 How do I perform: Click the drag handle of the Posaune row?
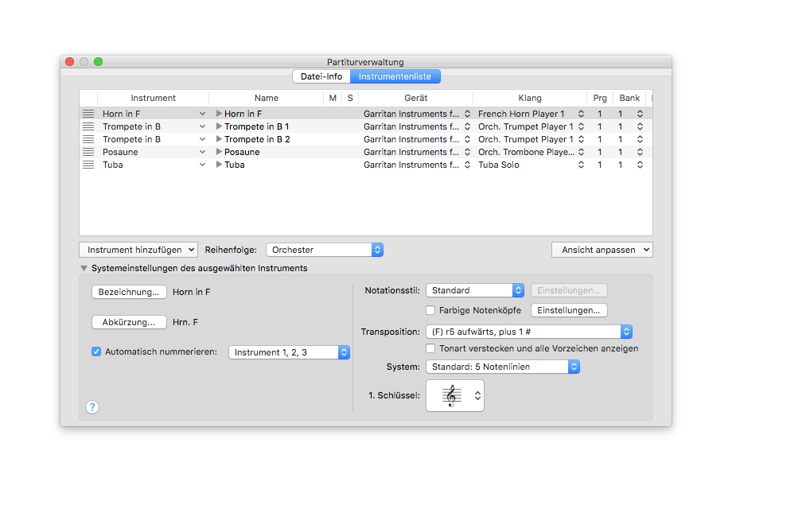pyautogui.click(x=88, y=152)
